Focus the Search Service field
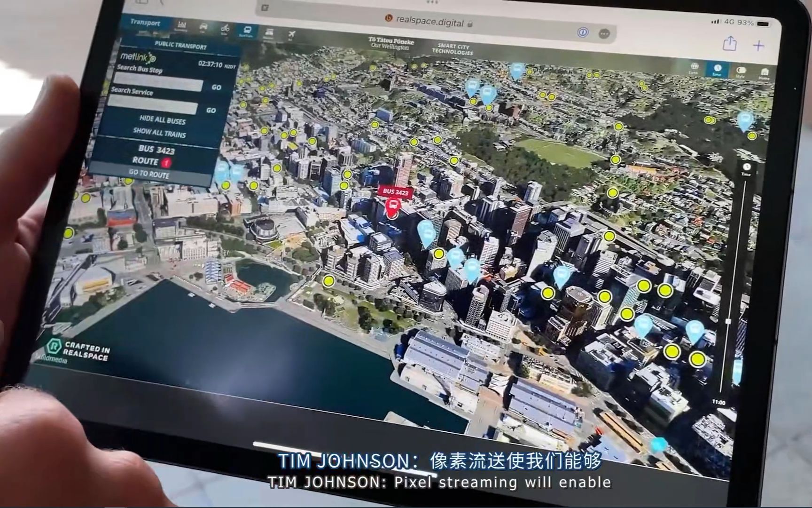 (154, 105)
